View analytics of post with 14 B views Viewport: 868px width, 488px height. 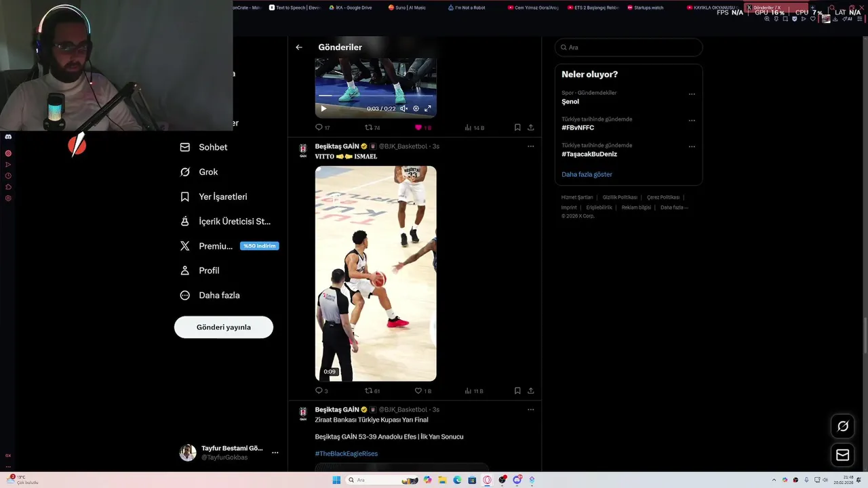(475, 127)
